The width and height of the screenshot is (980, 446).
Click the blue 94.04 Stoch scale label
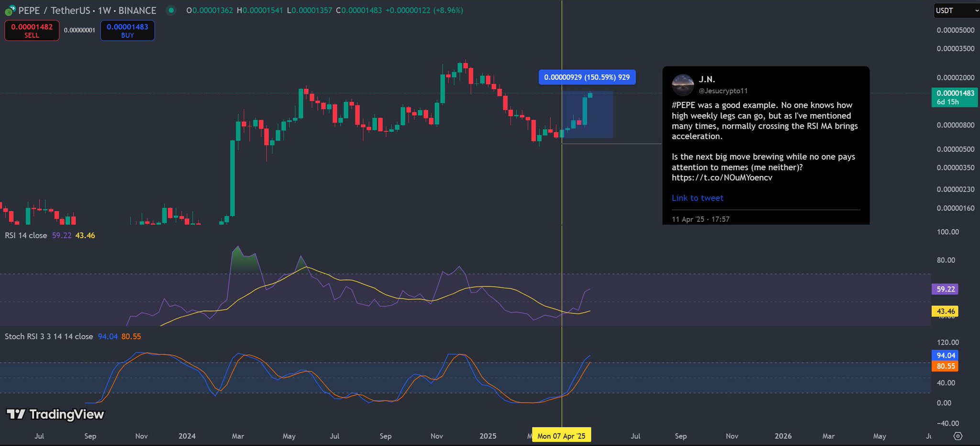point(945,356)
